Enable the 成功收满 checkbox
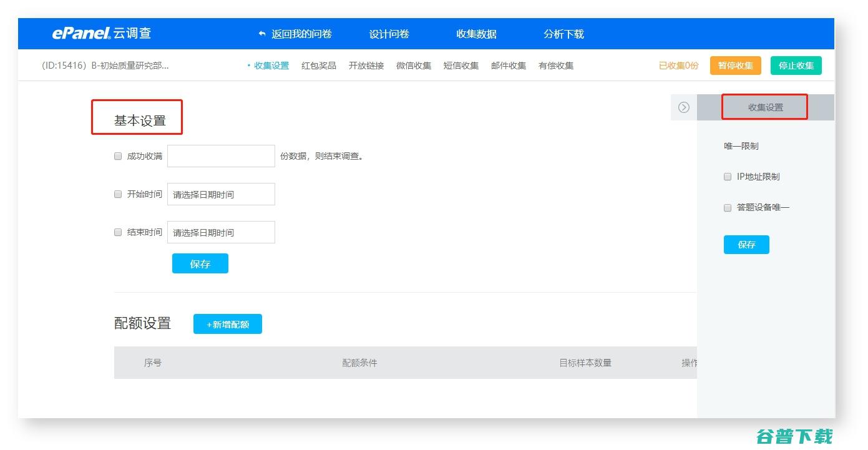Image resolution: width=868 pixels, height=450 pixels. 118,156
